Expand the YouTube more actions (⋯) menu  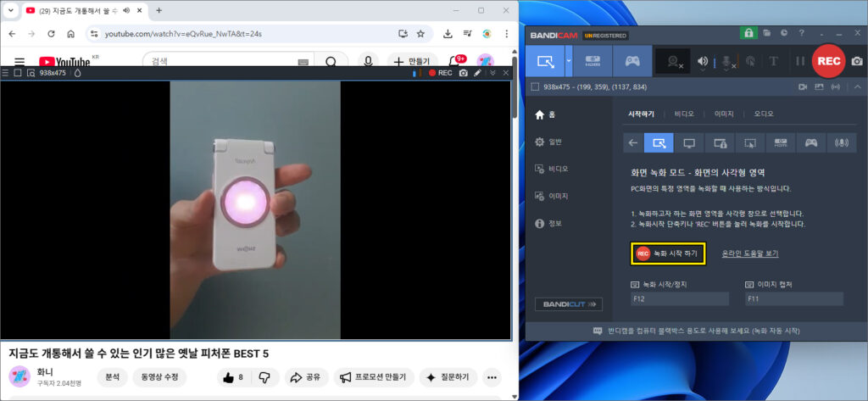click(x=491, y=377)
